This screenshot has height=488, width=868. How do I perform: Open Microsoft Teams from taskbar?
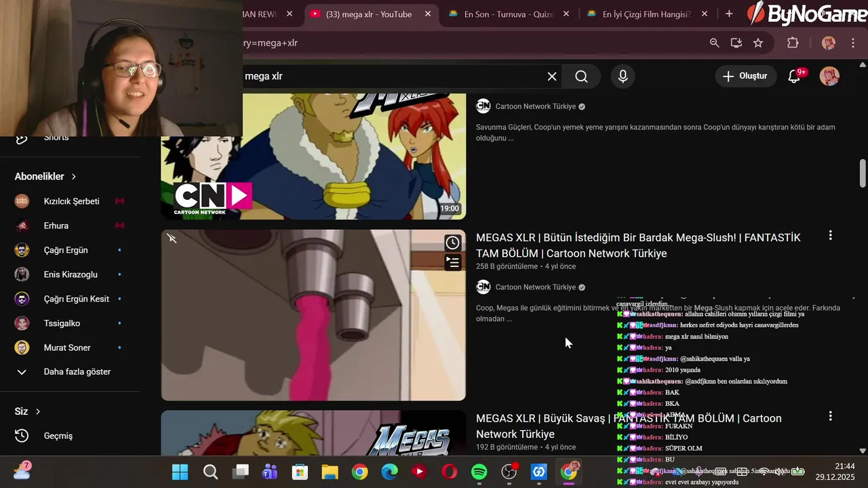(270, 472)
